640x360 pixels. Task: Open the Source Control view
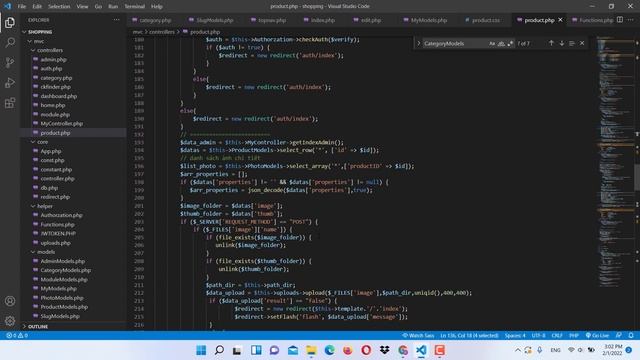(x=10, y=62)
